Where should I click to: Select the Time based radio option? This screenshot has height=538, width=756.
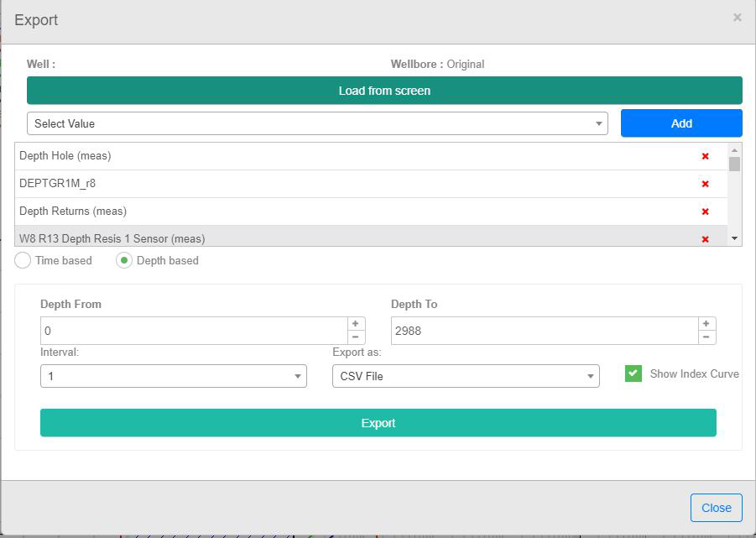[23, 261]
